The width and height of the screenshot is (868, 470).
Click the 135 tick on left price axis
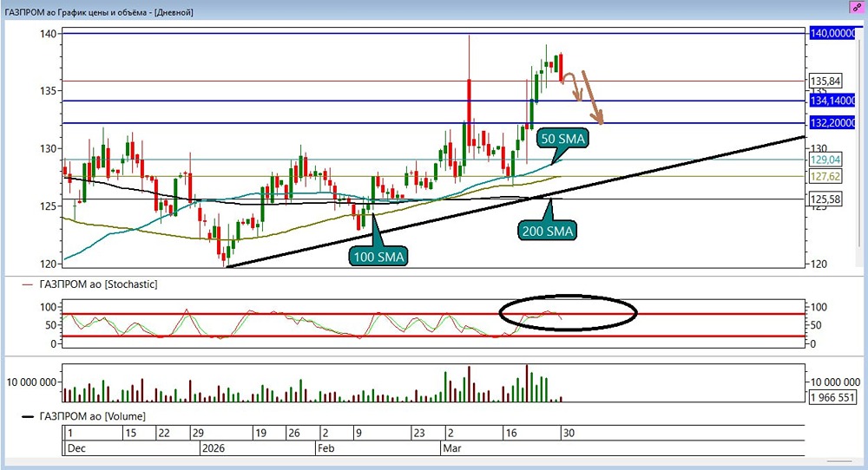pos(48,90)
